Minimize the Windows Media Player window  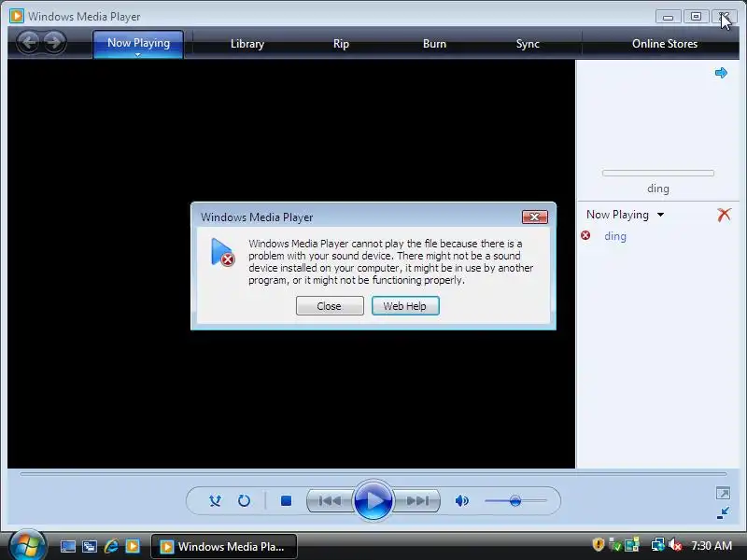668,17
